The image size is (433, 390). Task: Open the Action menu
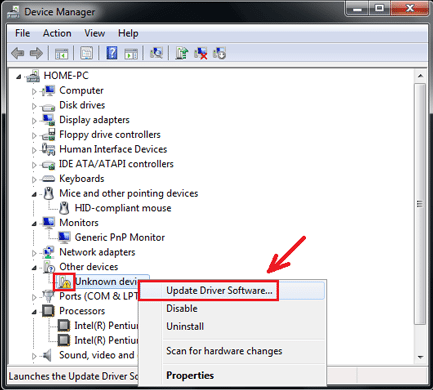(57, 33)
